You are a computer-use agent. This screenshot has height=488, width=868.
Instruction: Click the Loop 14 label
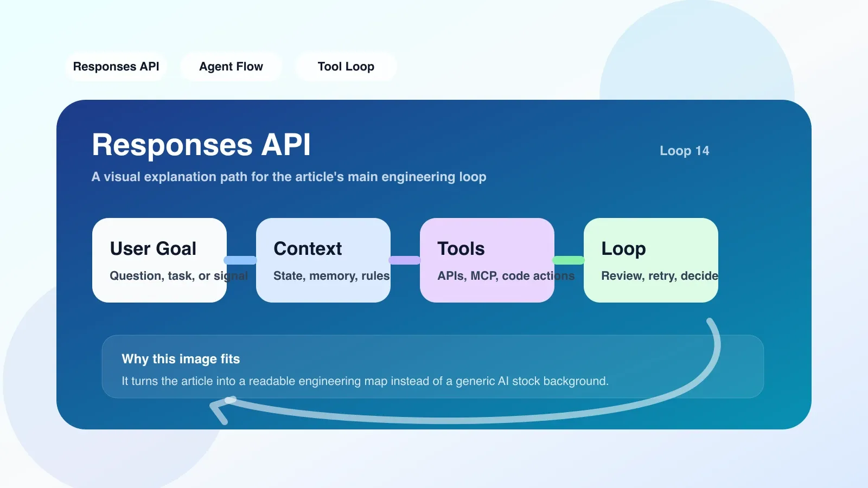point(684,151)
